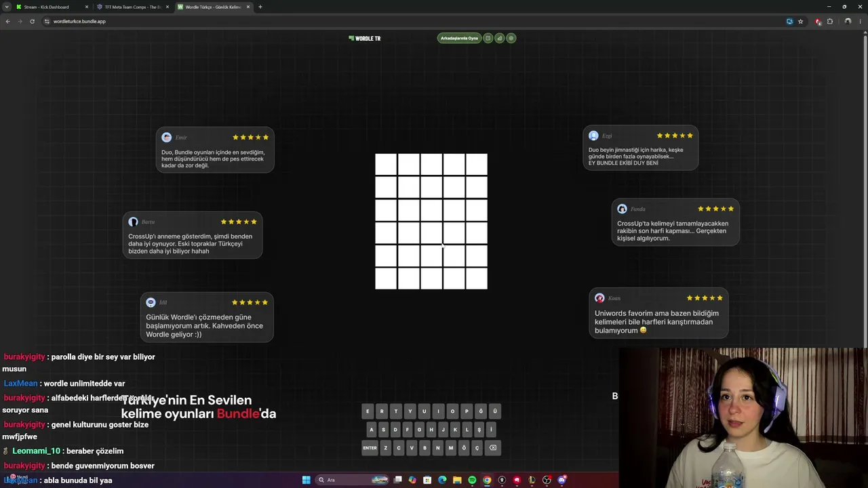Image resolution: width=868 pixels, height=488 pixels.
Task: Open Discord from the taskbar
Action: click(561, 480)
